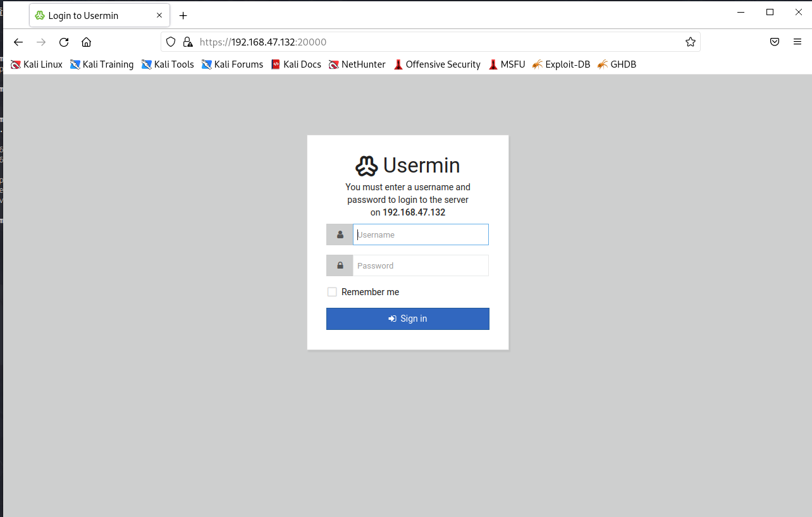Close the browser window
Screen dimensions: 812x517
[x=798, y=12]
